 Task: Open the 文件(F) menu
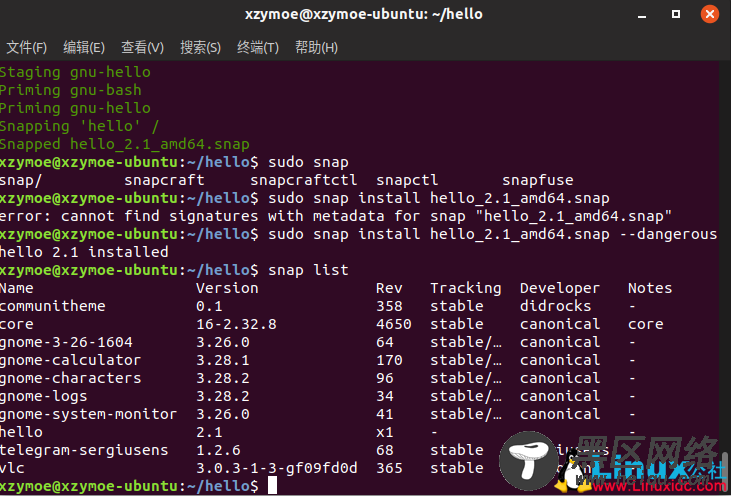pos(27,47)
